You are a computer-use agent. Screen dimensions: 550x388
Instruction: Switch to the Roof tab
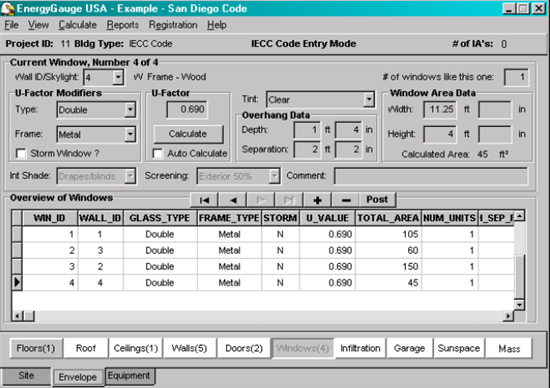(86, 348)
